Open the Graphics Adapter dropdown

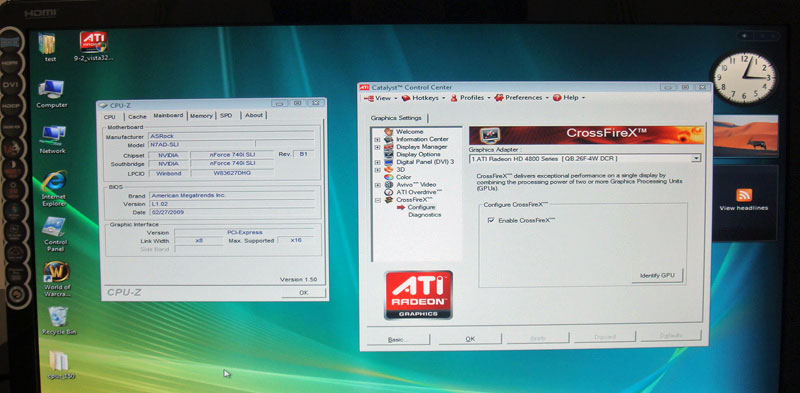point(585,158)
